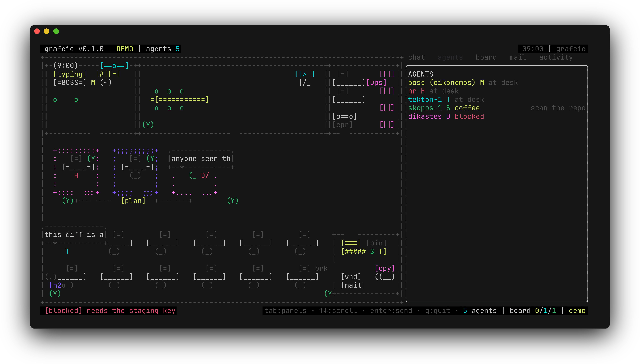Viewport: 640px width, 364px height.
Task: Minimize the terminal with the yellow button
Action: [47, 31]
